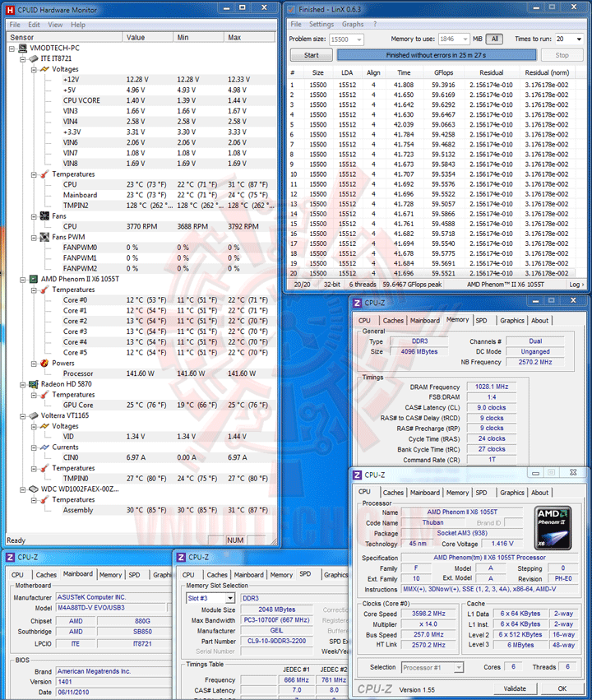This screenshot has height=700, width=592.
Task: Open the Graphs menu in LinX
Action: coord(353,24)
